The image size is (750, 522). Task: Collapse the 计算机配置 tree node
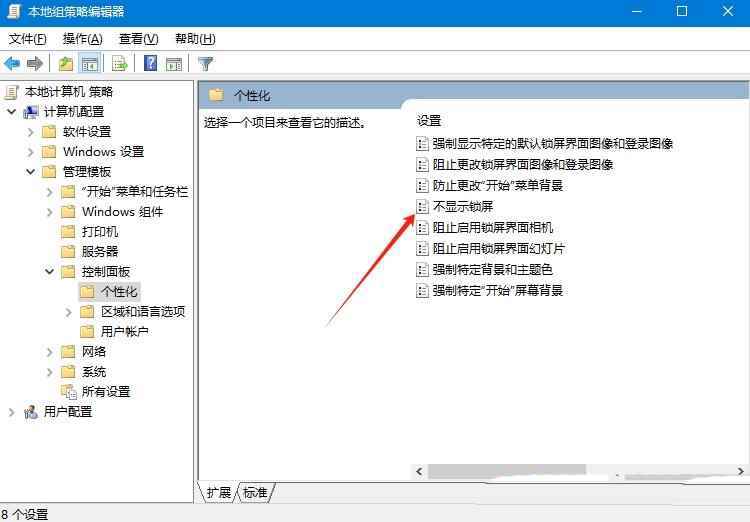[x=12, y=111]
